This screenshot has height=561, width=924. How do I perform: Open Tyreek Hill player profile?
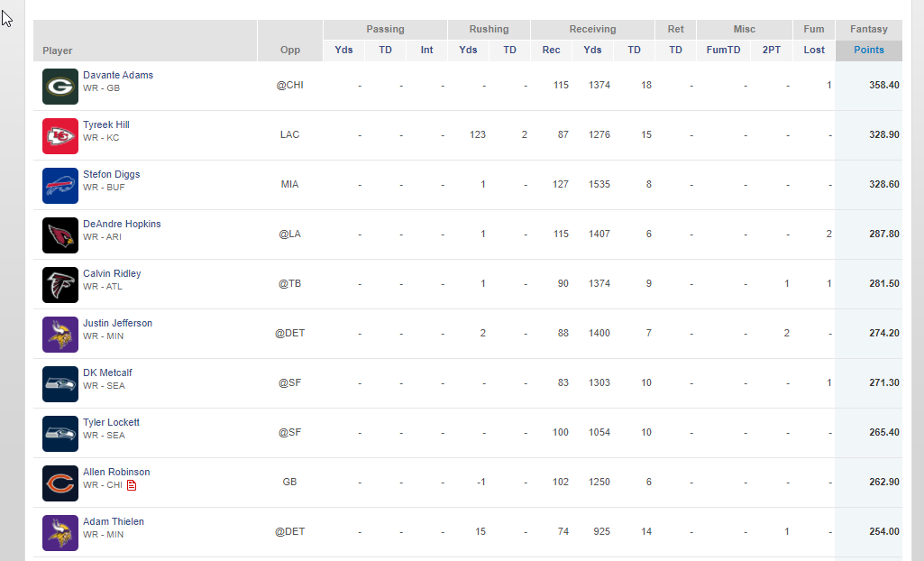pos(106,124)
